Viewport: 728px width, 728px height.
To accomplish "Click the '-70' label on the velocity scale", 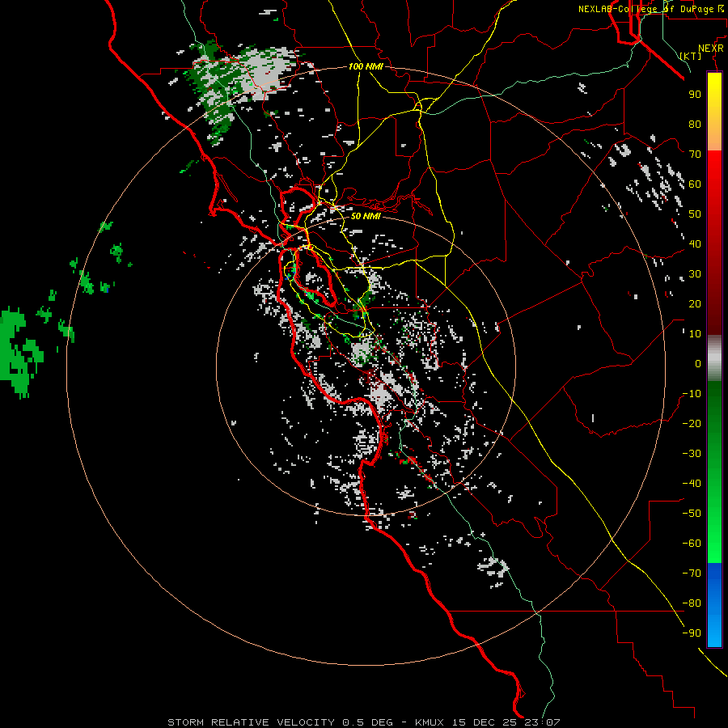I will (692, 574).
